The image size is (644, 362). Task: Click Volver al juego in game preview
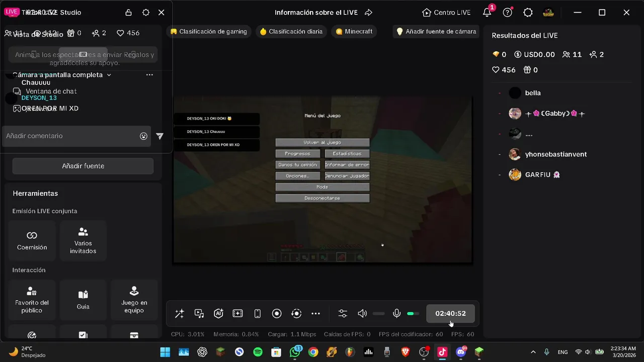click(x=322, y=142)
